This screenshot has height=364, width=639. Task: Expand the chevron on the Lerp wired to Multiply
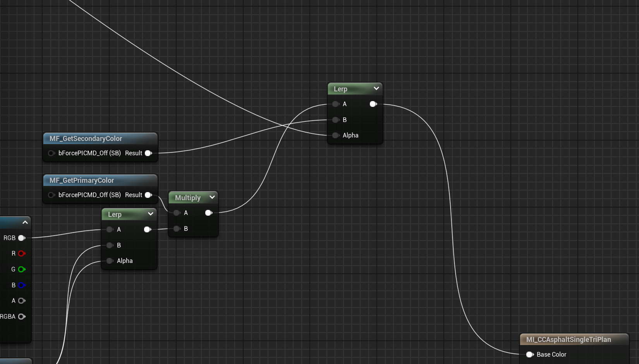tap(151, 214)
